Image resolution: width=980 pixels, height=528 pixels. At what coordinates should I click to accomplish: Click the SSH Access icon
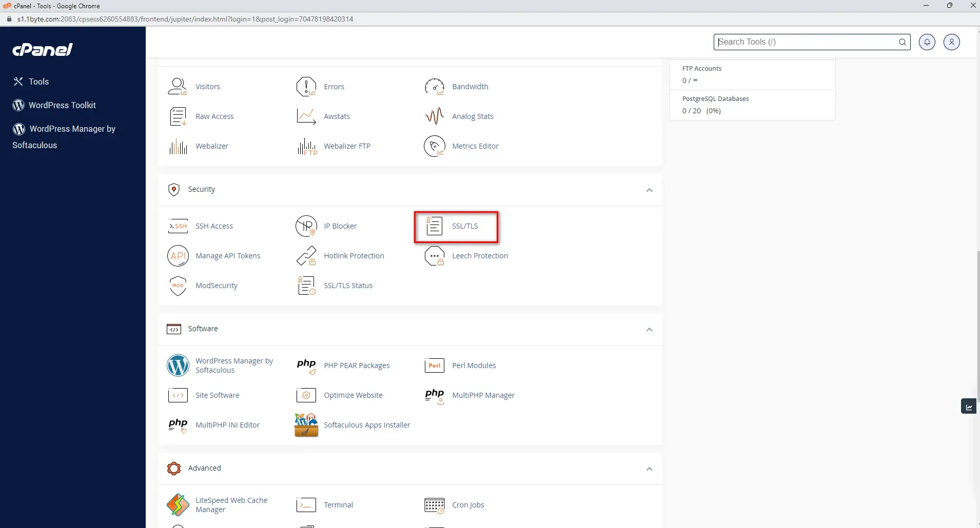coord(178,226)
